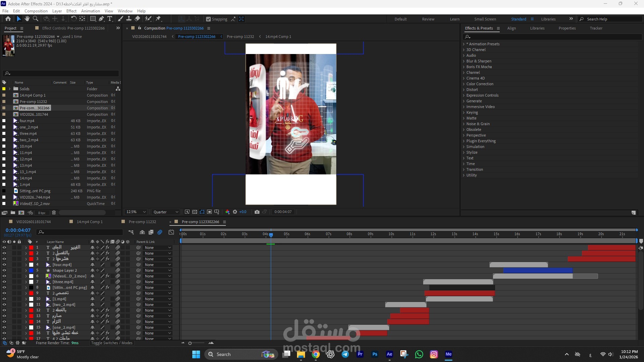Select the Puppet Pin tool
This screenshot has width=644, height=362.
(x=158, y=19)
